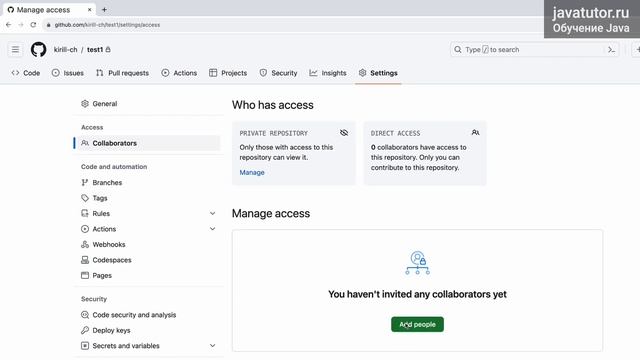This screenshot has width=640, height=360.
Task: Open the Insights tab
Action: point(328,73)
